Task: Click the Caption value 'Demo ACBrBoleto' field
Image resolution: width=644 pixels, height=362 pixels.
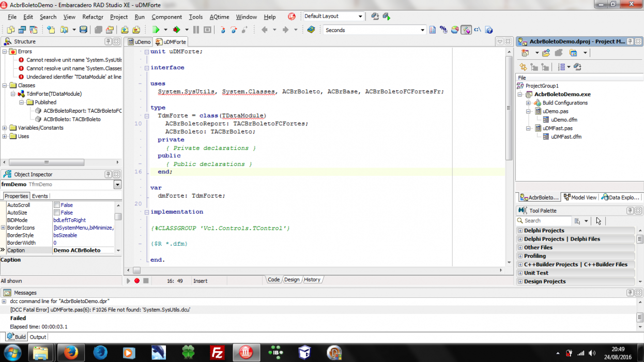Action: pos(83,250)
